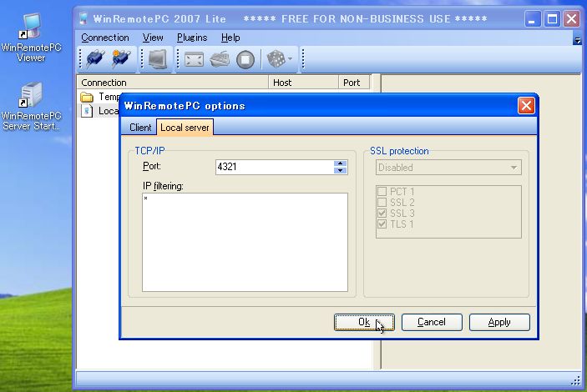Click the folder icon in connection list

(87, 97)
